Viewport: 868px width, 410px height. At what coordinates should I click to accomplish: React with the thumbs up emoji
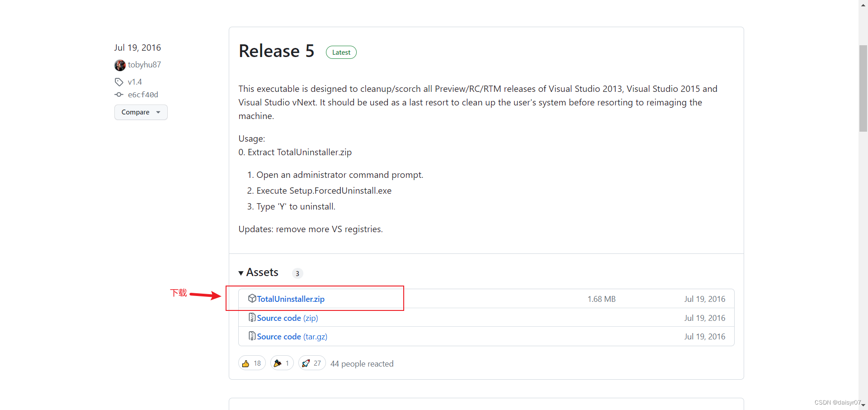pos(252,363)
